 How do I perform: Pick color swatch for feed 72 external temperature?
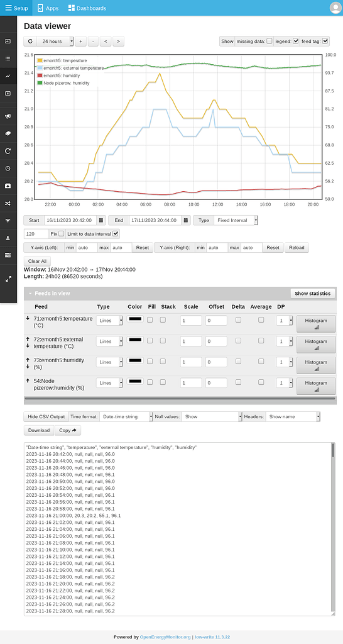pos(136,340)
